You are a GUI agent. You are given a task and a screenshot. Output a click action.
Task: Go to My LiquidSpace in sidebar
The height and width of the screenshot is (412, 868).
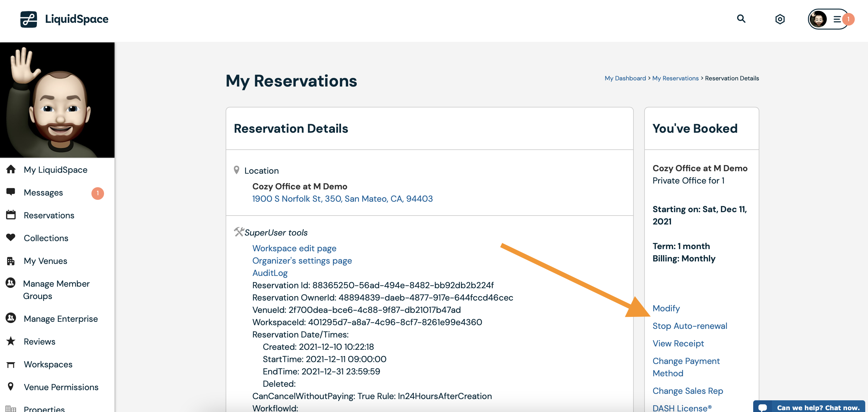point(56,170)
